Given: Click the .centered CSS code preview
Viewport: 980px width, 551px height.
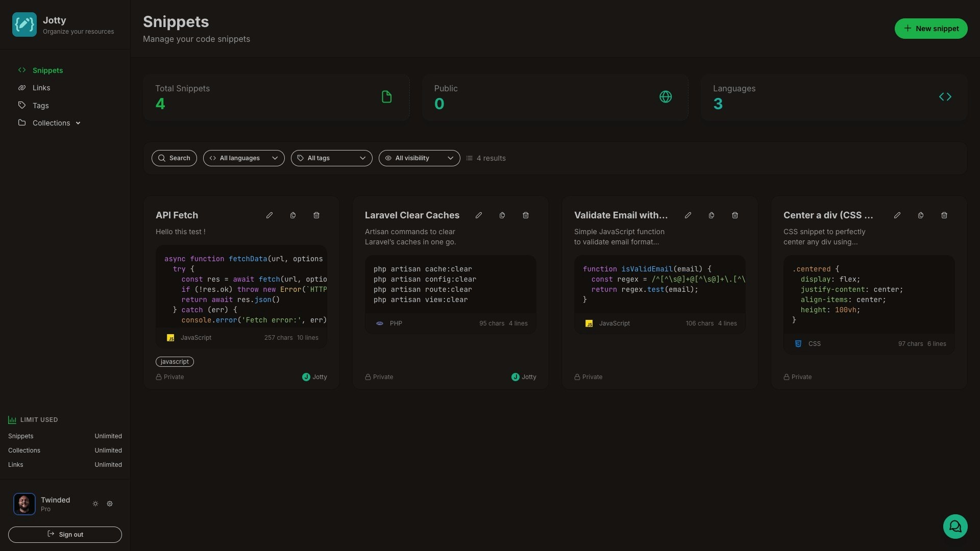Looking at the screenshot, I should [x=869, y=294].
